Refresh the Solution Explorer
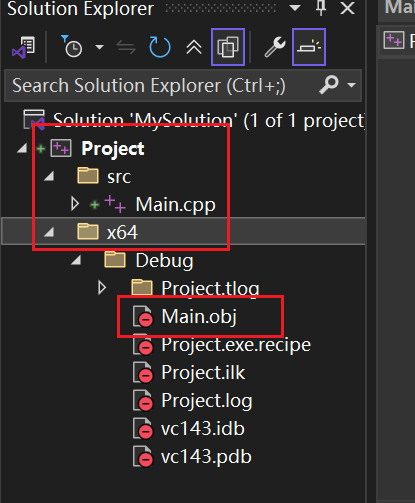The image size is (415, 503). [x=160, y=47]
